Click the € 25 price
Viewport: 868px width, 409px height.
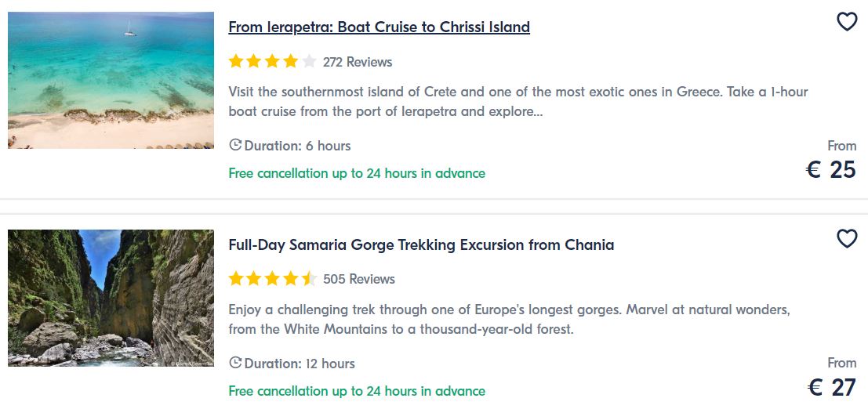[831, 169]
